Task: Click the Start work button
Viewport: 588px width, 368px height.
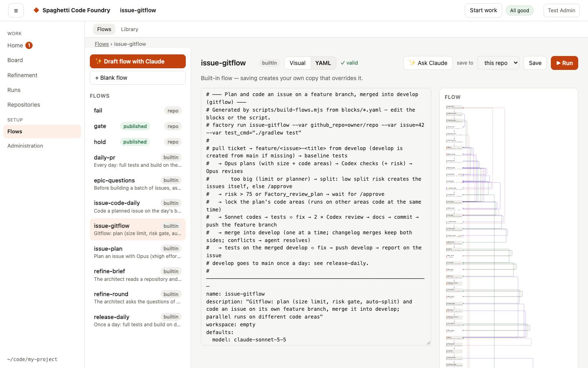Action: pyautogui.click(x=483, y=11)
